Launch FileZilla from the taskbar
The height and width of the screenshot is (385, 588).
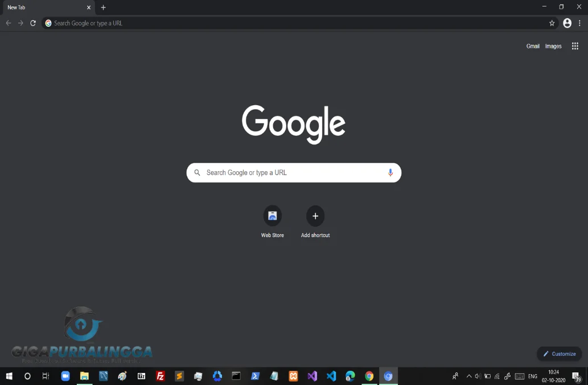[x=160, y=376]
